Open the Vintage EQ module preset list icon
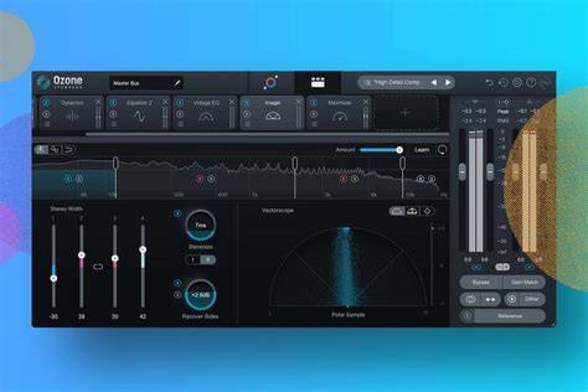The height and width of the screenshot is (392, 588). (x=180, y=124)
